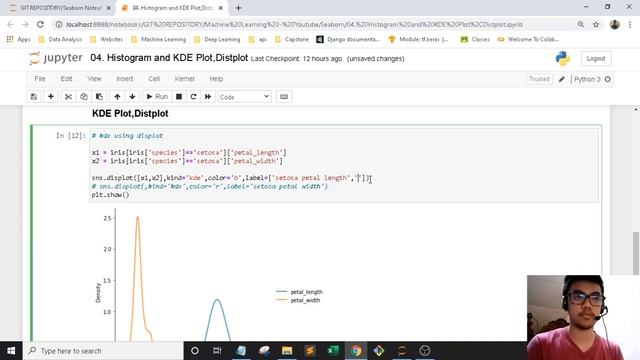Open the browser zoom magnifier icon
Viewport: 640px width, 360px height.
(x=580, y=24)
